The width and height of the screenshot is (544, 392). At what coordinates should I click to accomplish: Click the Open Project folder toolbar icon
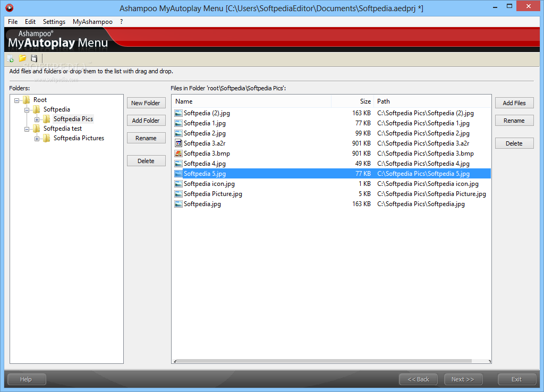[x=22, y=58]
